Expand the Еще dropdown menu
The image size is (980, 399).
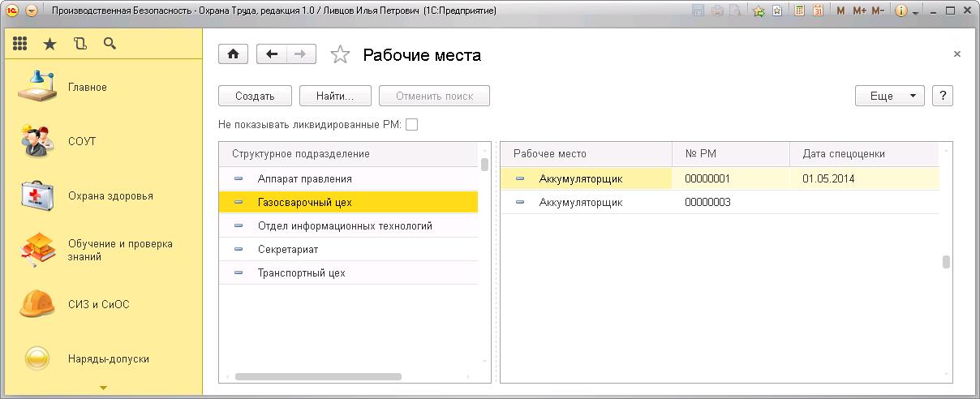[x=889, y=96]
